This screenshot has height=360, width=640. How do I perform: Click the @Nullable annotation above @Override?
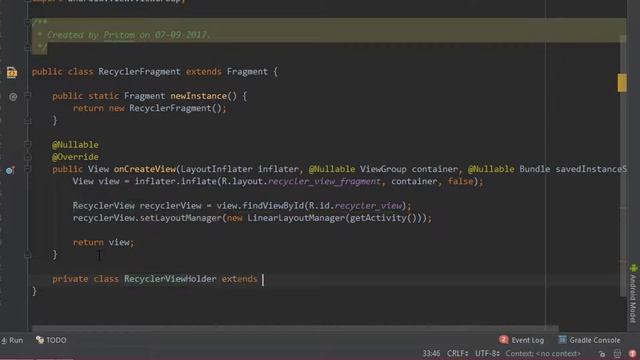click(75, 144)
